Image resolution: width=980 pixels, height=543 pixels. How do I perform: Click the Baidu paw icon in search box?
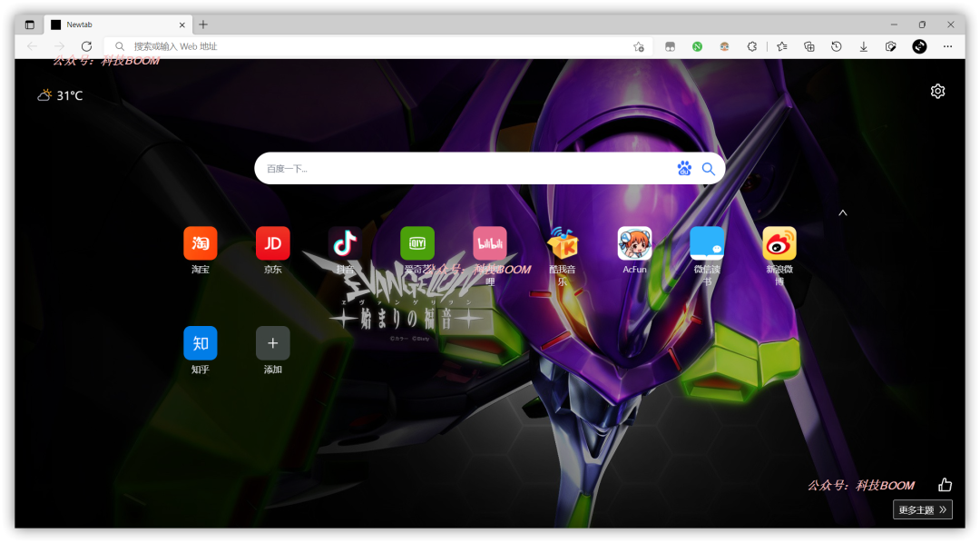click(x=684, y=168)
